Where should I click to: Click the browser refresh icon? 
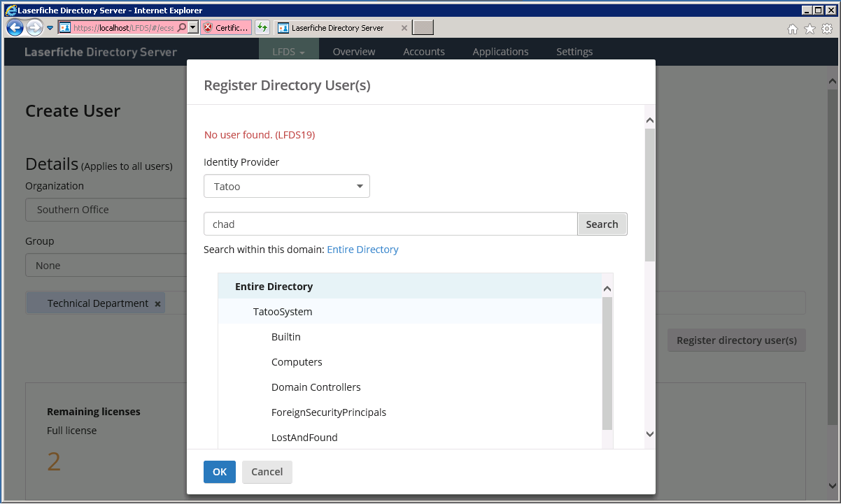click(x=262, y=28)
